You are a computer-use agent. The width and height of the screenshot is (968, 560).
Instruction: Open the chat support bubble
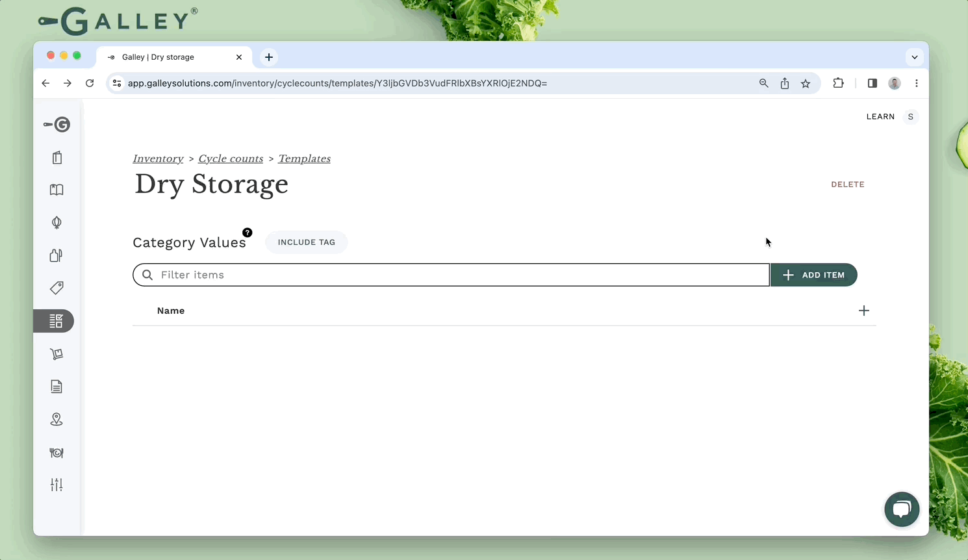pyautogui.click(x=902, y=509)
